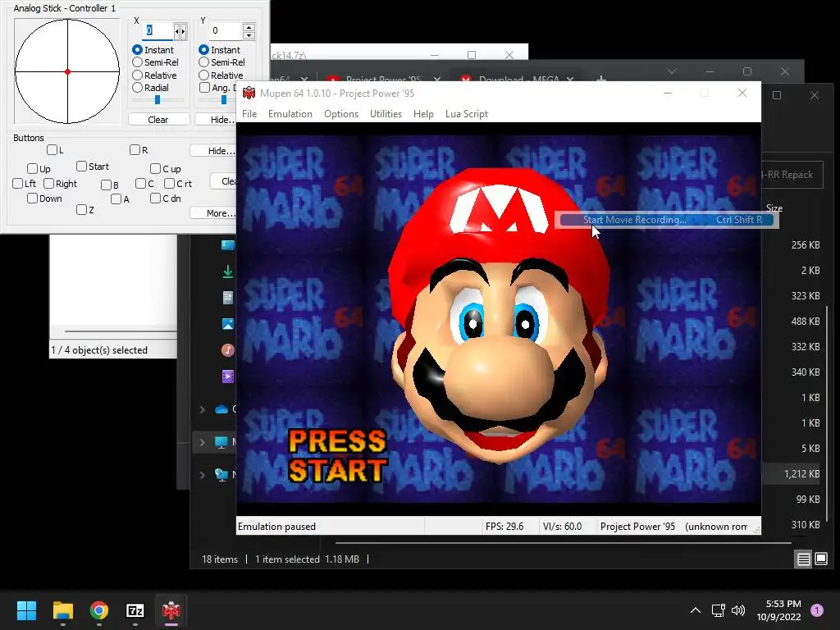The width and height of the screenshot is (840, 630).
Task: Switch Explorer to large thumbnails view icon
Action: [x=821, y=559]
